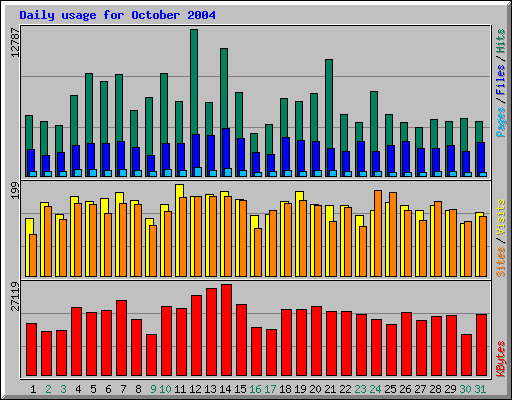Click day 14 on the axis

point(225,389)
